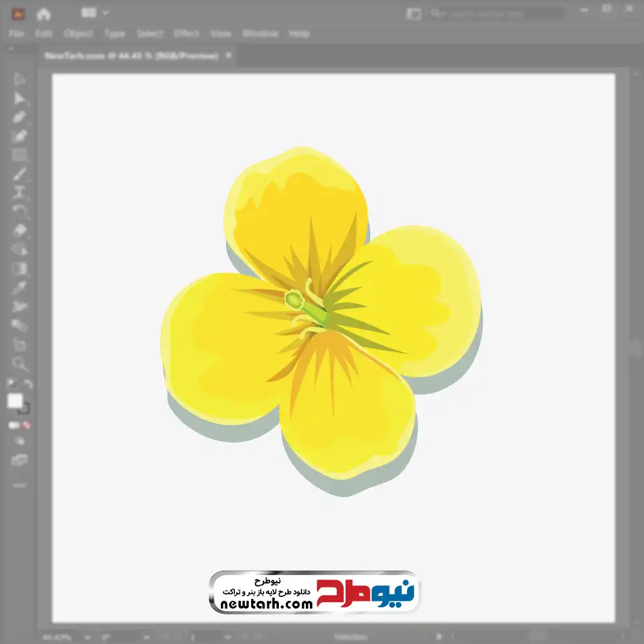Set fill to None in toolbar
Image resolution: width=644 pixels, height=644 pixels.
27,426
